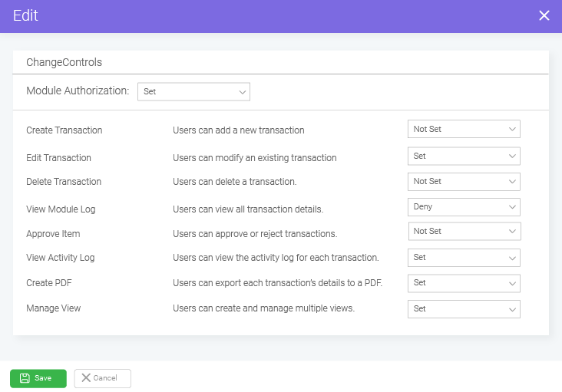Click the chevron arrow of Manage View dropdown
The height and width of the screenshot is (392, 562).
[x=512, y=309]
